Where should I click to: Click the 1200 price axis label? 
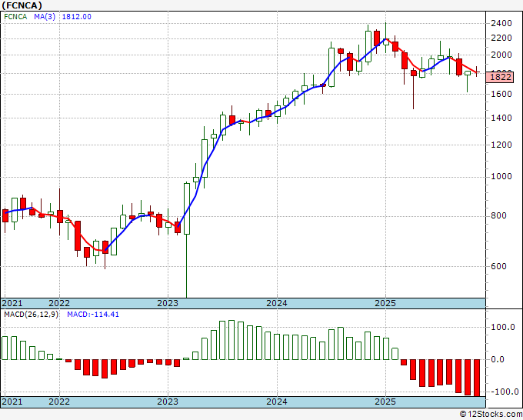[501, 145]
